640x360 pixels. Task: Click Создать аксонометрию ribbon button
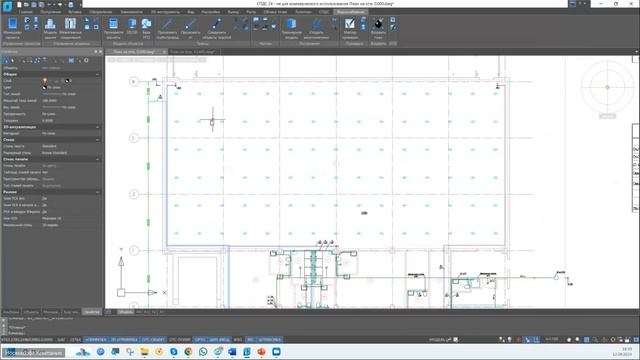click(x=316, y=28)
